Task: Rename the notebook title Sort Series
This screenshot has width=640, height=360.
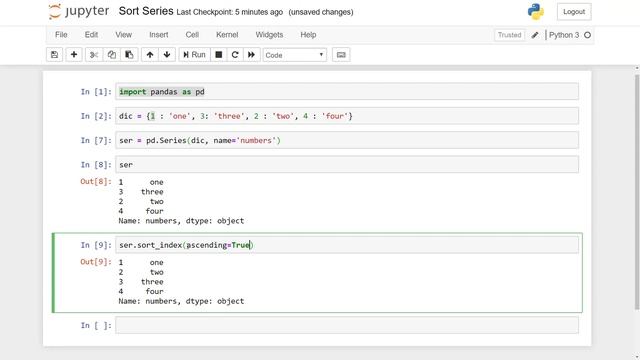Action: click(146, 11)
